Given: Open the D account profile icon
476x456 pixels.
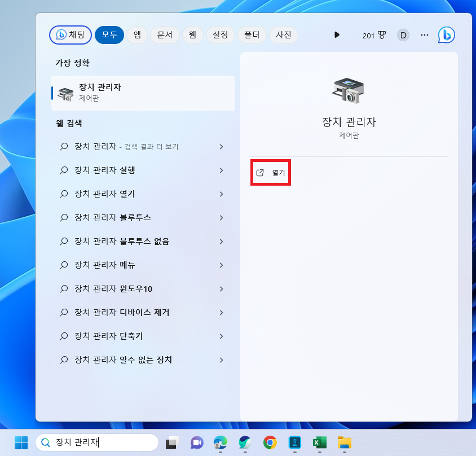Looking at the screenshot, I should point(403,35).
